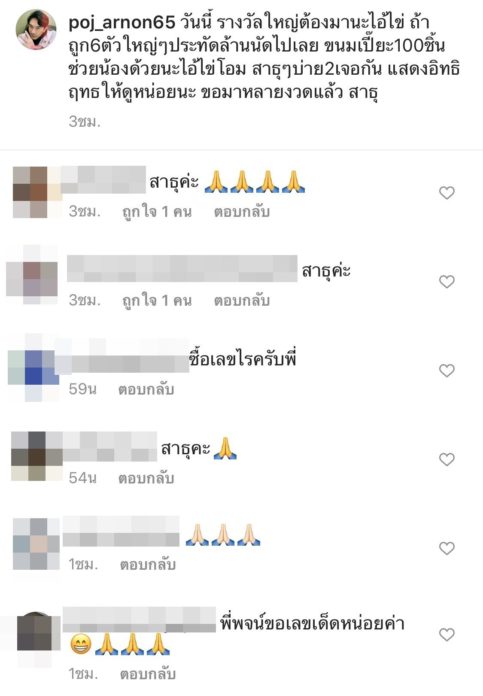This screenshot has height=696, width=483.
Task: Like the ซื้อเลขไรครับพี่ comment
Action: (x=447, y=370)
